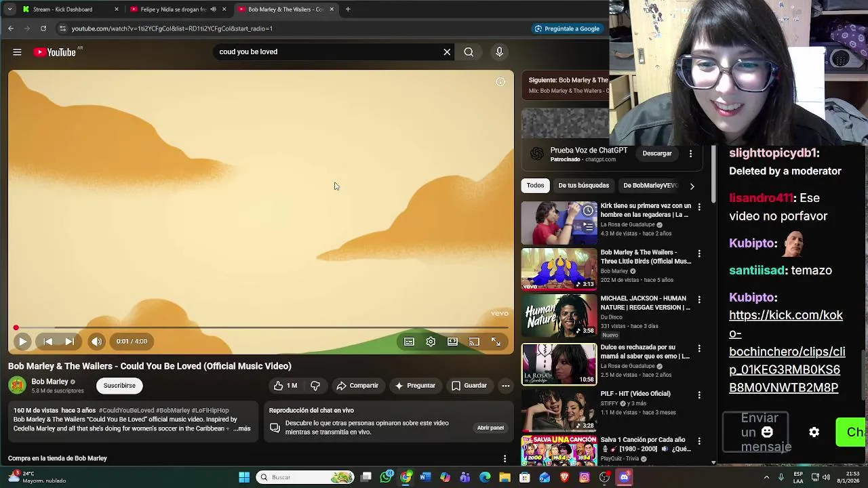Screen dimensions: 868x488
Task: Go back to the previous page
Action: [11, 28]
